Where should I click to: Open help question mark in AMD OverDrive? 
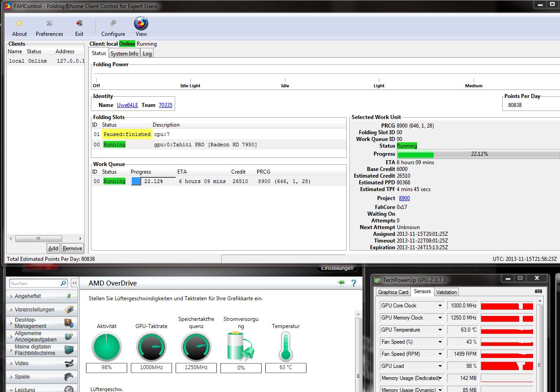(353, 283)
